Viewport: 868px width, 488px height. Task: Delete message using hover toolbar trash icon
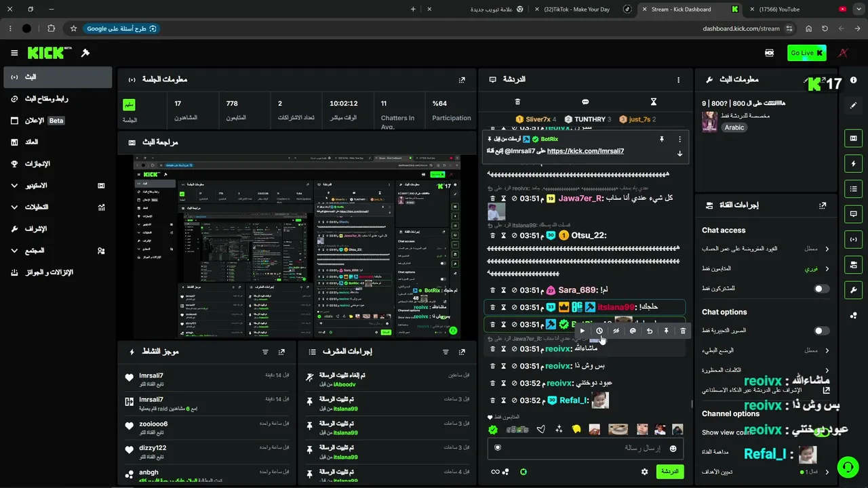pos(683,331)
